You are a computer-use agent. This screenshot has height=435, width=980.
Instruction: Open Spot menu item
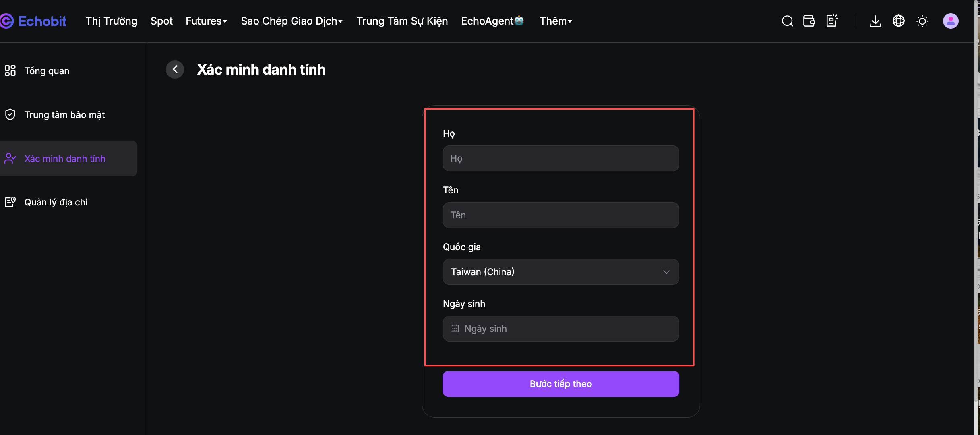click(x=161, y=21)
